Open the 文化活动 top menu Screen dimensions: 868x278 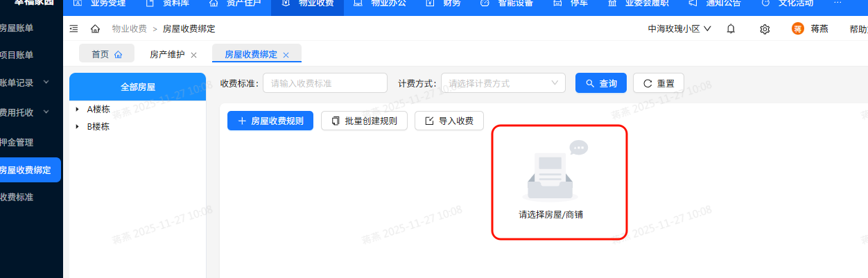[x=788, y=3]
